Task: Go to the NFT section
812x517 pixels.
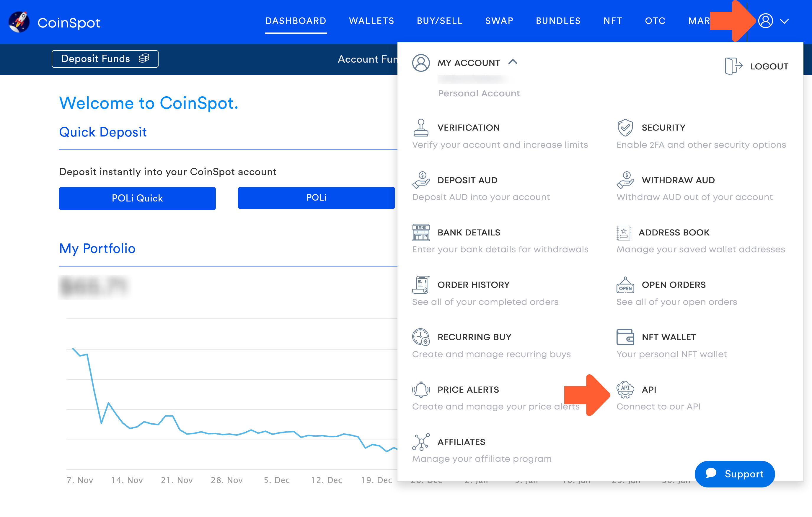Action: tap(612, 21)
